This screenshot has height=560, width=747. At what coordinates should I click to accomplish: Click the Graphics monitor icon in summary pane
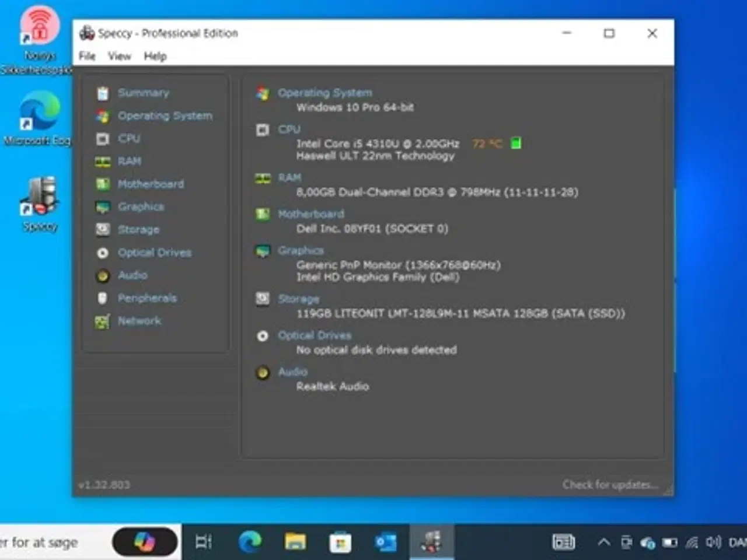point(263,251)
